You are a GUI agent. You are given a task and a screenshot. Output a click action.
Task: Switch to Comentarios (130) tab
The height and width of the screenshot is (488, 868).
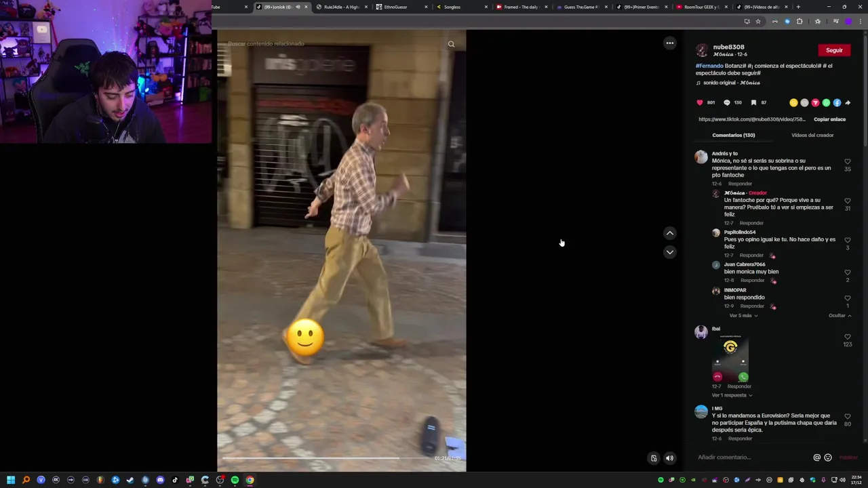point(734,136)
